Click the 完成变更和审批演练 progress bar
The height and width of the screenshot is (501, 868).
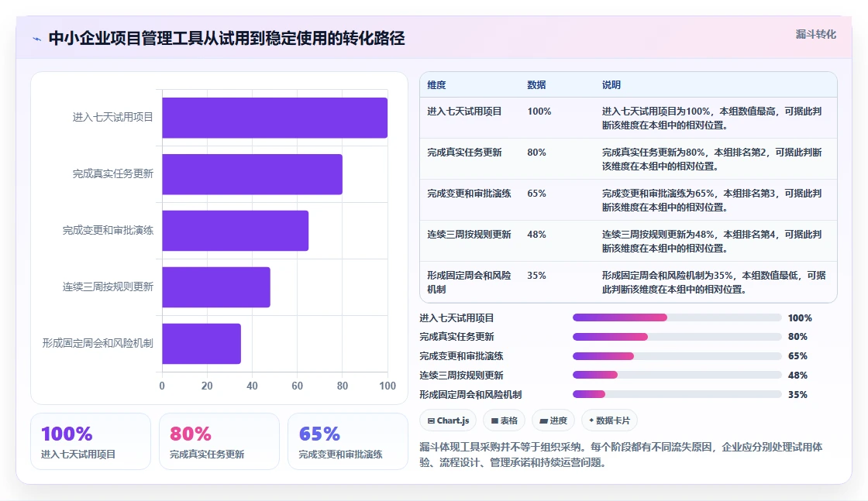[x=677, y=356]
